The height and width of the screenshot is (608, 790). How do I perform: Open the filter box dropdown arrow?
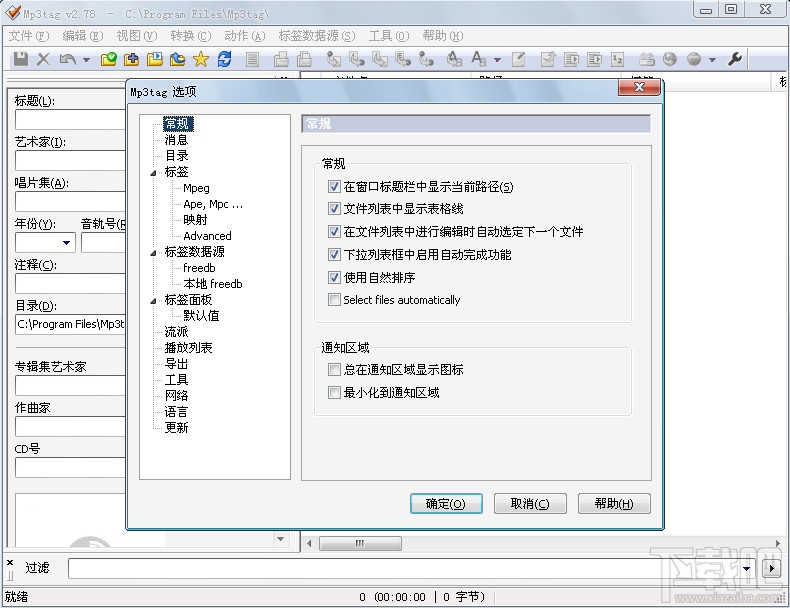(746, 569)
